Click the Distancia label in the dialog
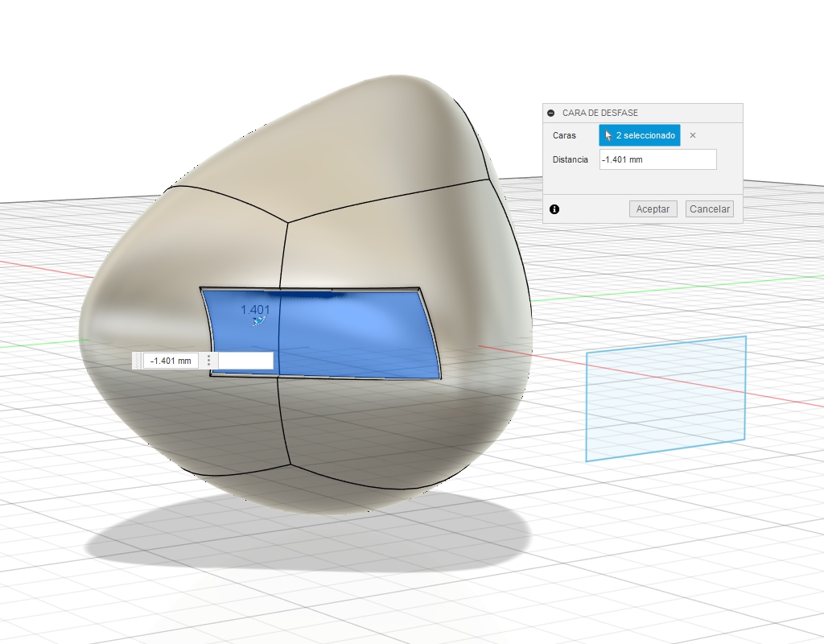The width and height of the screenshot is (824, 644). tap(571, 160)
